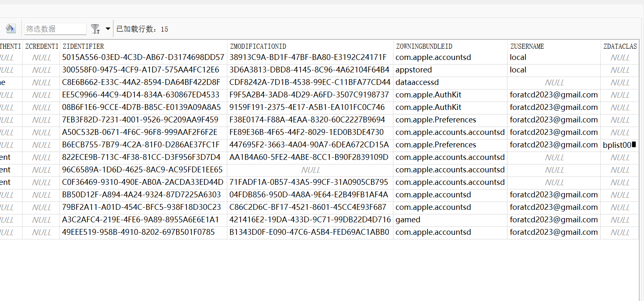The width and height of the screenshot is (644, 301).
Task: Click the export data icon left of filter box
Action: pyautogui.click(x=10, y=29)
